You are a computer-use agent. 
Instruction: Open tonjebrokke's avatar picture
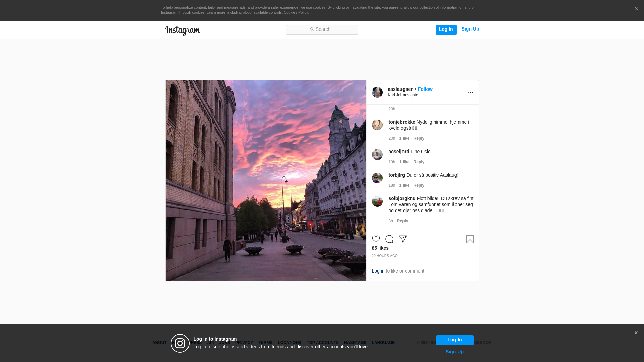[x=377, y=125]
